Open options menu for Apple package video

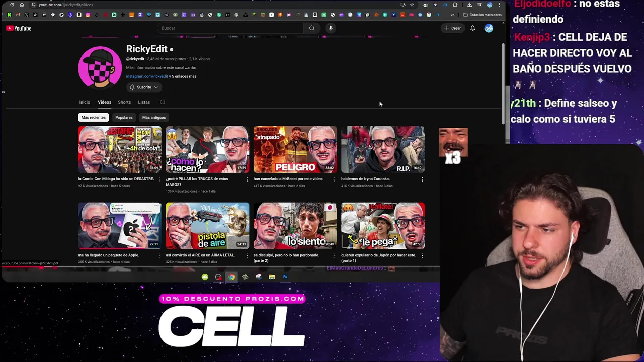pos(159,256)
